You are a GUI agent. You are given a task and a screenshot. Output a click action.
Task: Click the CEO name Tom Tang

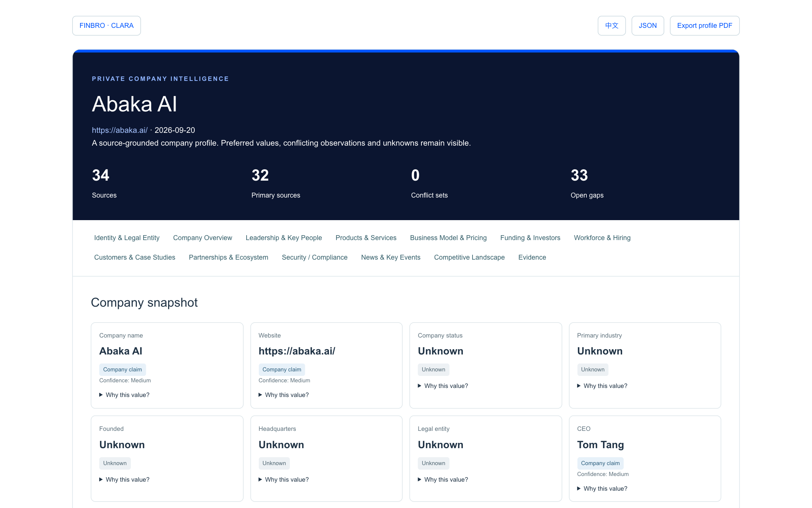pos(600,445)
